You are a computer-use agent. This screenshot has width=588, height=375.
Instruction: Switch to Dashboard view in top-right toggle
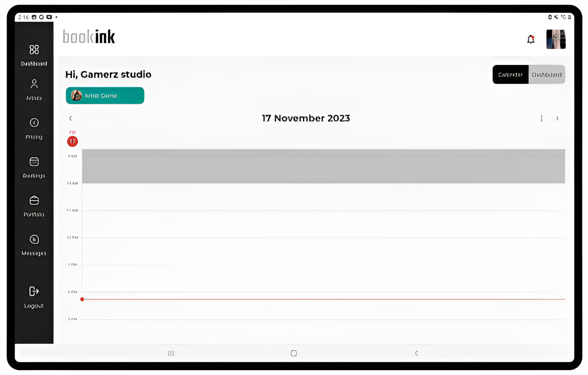click(x=547, y=75)
